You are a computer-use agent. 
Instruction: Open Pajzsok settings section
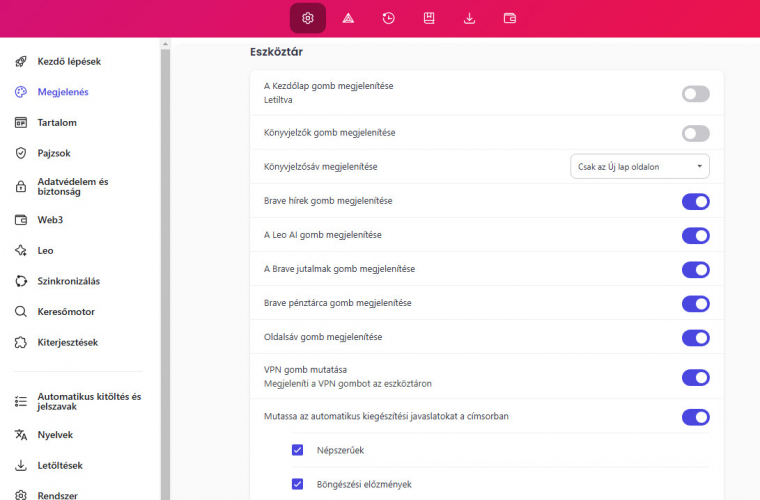pyautogui.click(x=54, y=153)
